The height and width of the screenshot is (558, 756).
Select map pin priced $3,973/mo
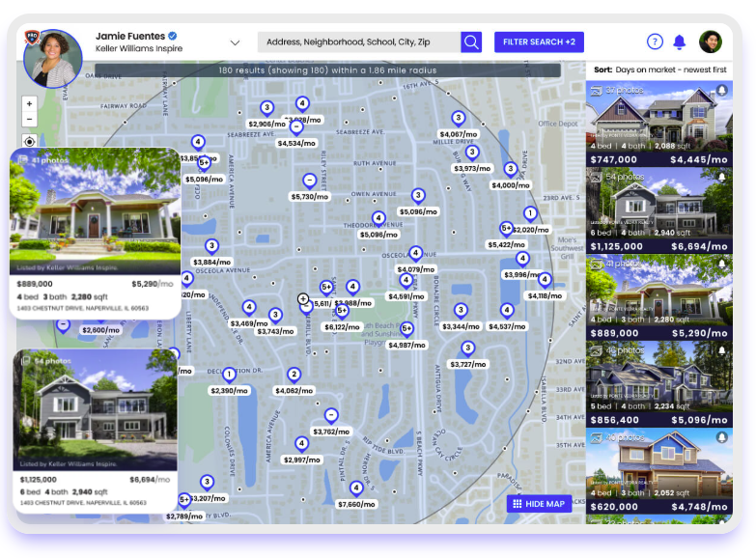pyautogui.click(x=472, y=153)
